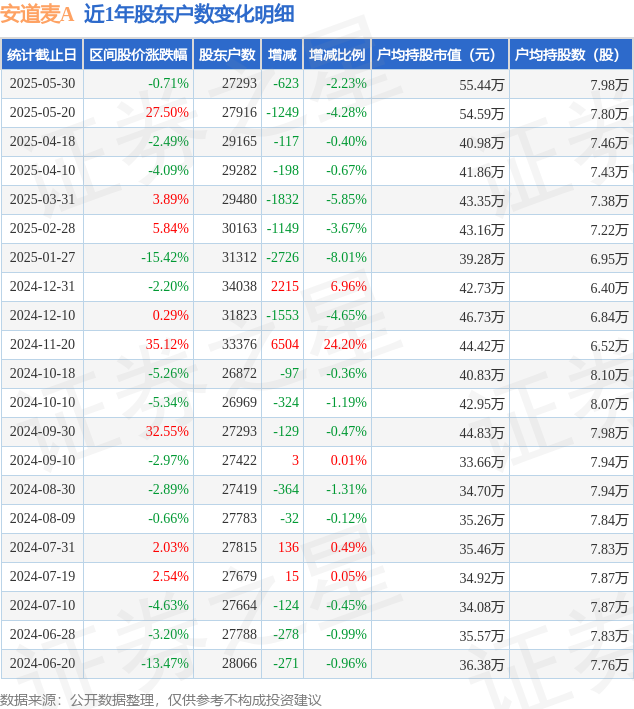634x709 pixels.
Task: Click the 27.50% price change value
Action: coord(167,113)
